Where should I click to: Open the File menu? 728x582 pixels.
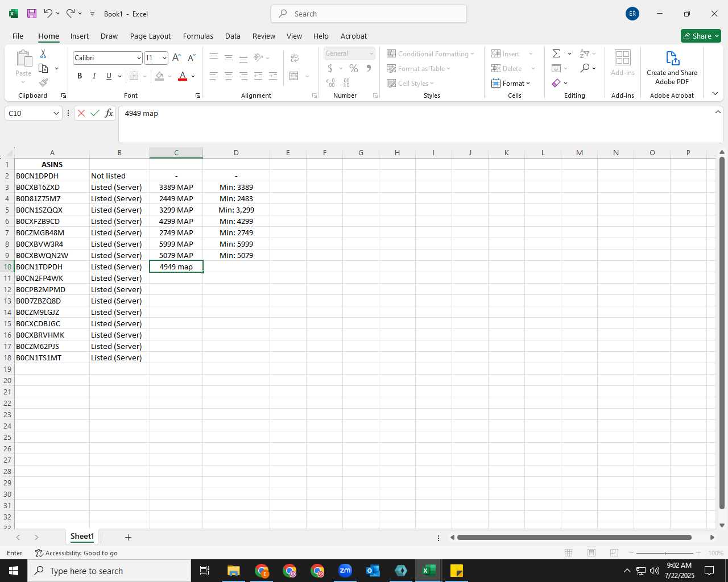[x=18, y=36]
